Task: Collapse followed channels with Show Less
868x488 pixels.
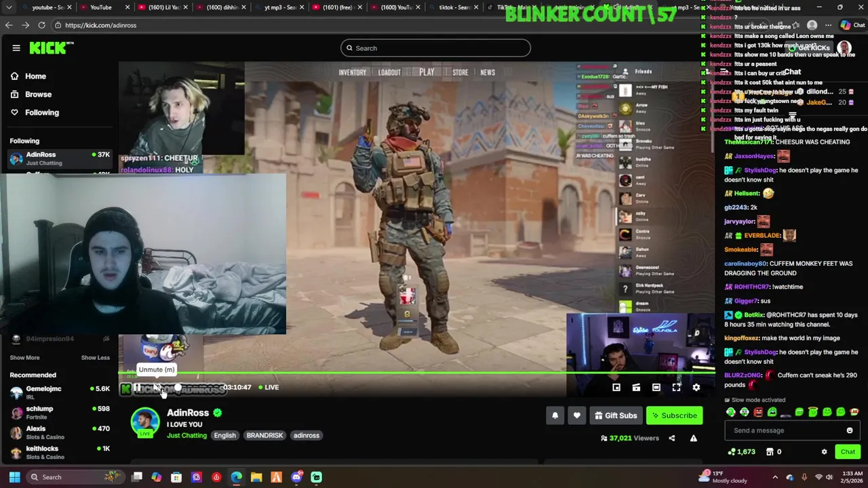Action: point(95,358)
